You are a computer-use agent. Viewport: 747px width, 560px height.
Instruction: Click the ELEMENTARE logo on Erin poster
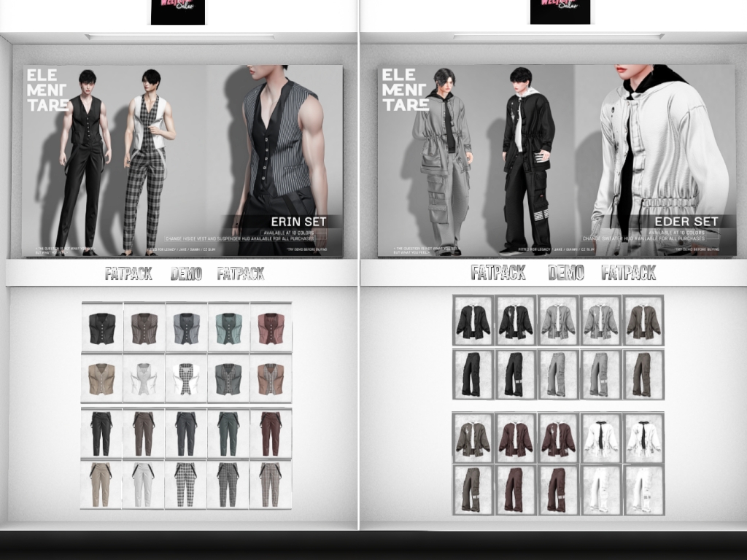pyautogui.click(x=48, y=90)
